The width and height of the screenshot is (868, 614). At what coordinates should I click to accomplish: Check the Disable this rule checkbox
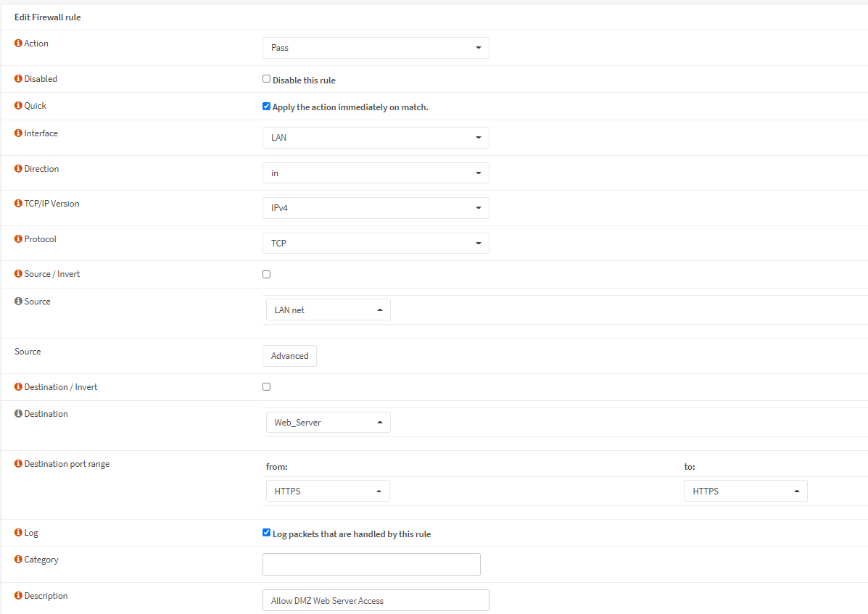[266, 79]
